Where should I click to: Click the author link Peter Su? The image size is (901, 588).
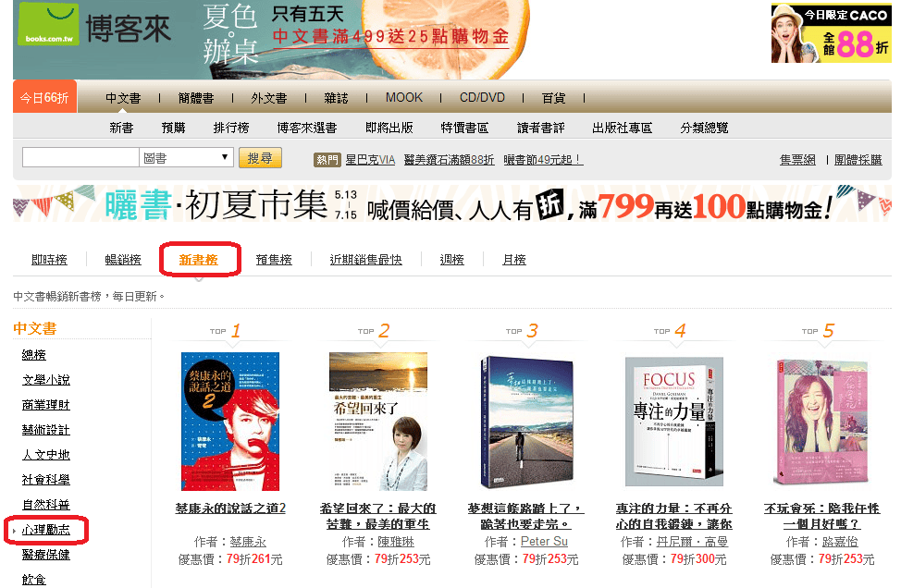[x=544, y=542]
